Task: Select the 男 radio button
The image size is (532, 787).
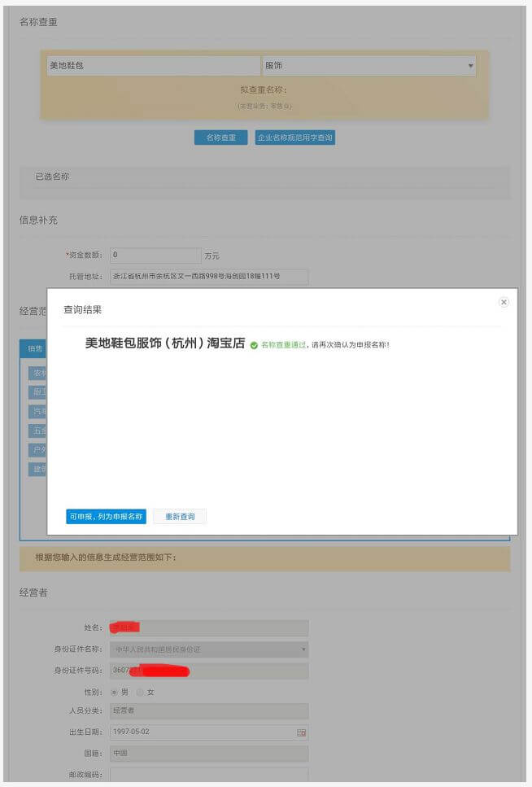Action: tap(115, 693)
